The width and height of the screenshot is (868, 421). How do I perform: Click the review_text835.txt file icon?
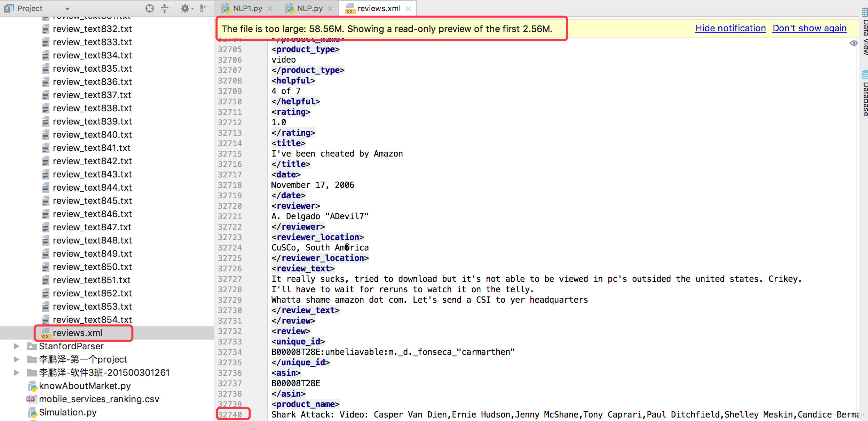[x=45, y=69]
